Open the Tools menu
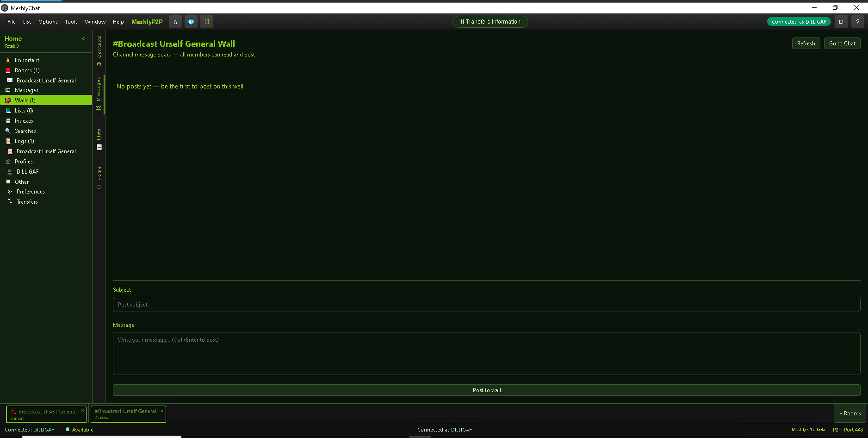Screen dimensions: 868x438 pyautogui.click(x=71, y=22)
